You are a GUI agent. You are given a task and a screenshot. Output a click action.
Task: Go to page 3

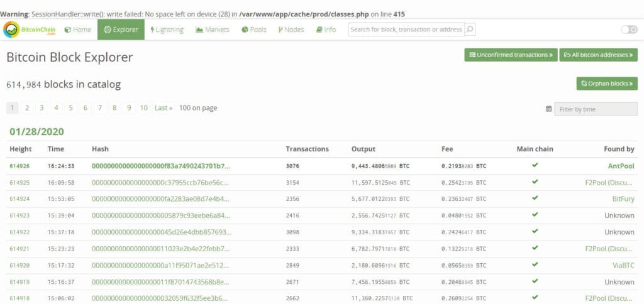coord(42,108)
